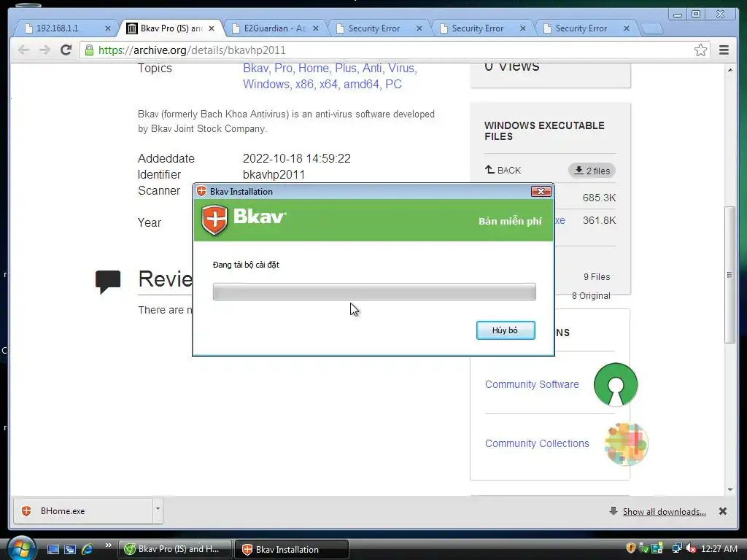Open the Chrome hamburger menu
This screenshot has width=747, height=560.
[724, 50]
